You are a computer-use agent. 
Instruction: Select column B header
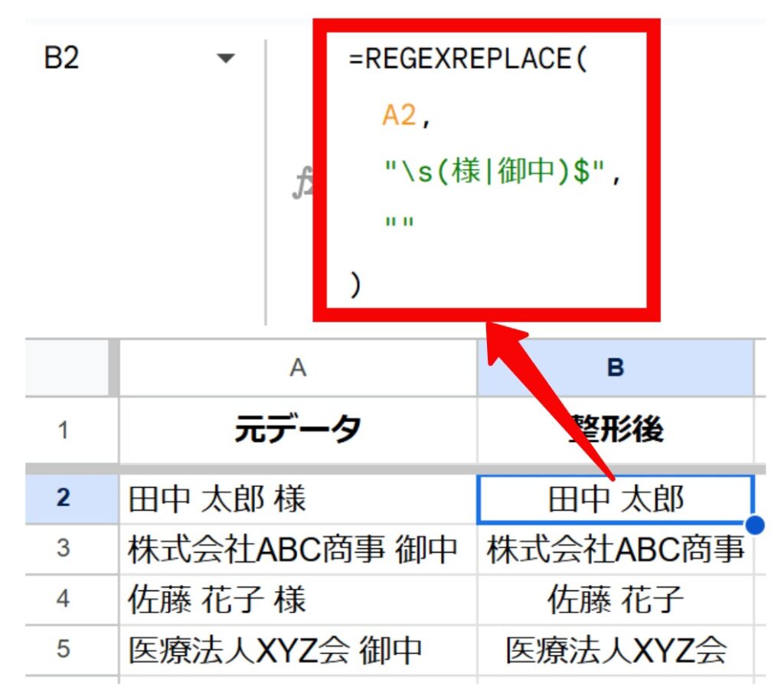[x=616, y=368]
